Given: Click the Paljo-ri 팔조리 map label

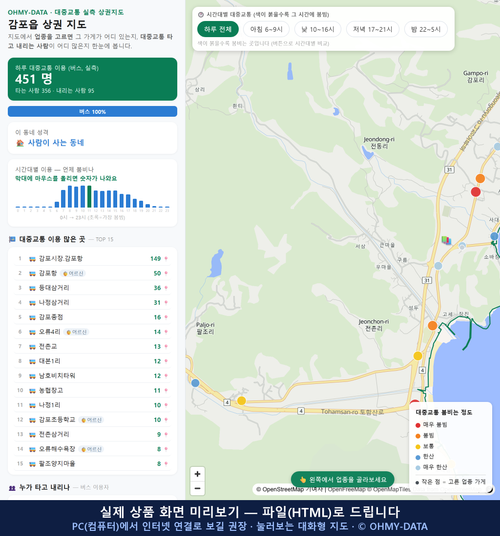Looking at the screenshot, I should (x=205, y=328).
